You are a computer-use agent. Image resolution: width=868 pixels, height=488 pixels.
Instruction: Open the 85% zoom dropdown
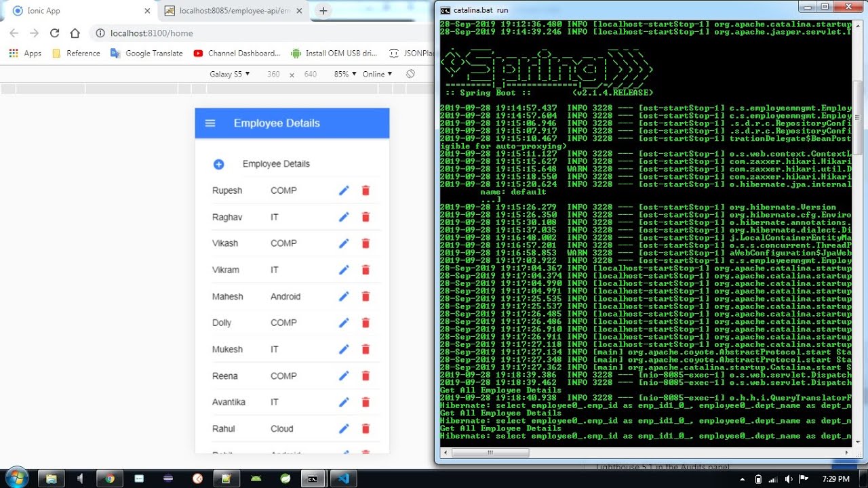pos(345,74)
